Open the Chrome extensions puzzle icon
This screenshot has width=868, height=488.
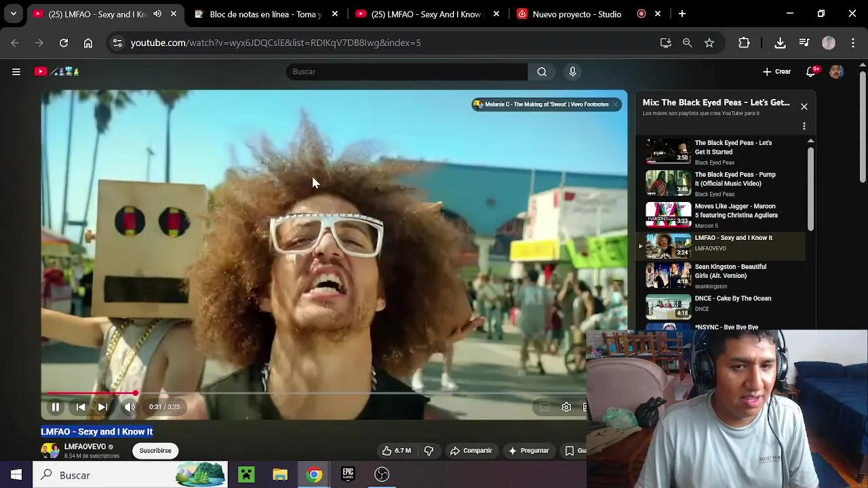pyautogui.click(x=744, y=43)
